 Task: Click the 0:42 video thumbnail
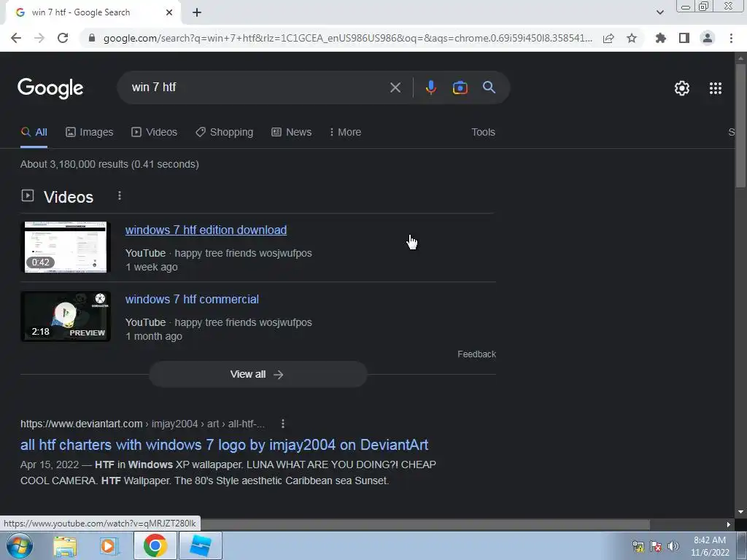click(x=66, y=246)
